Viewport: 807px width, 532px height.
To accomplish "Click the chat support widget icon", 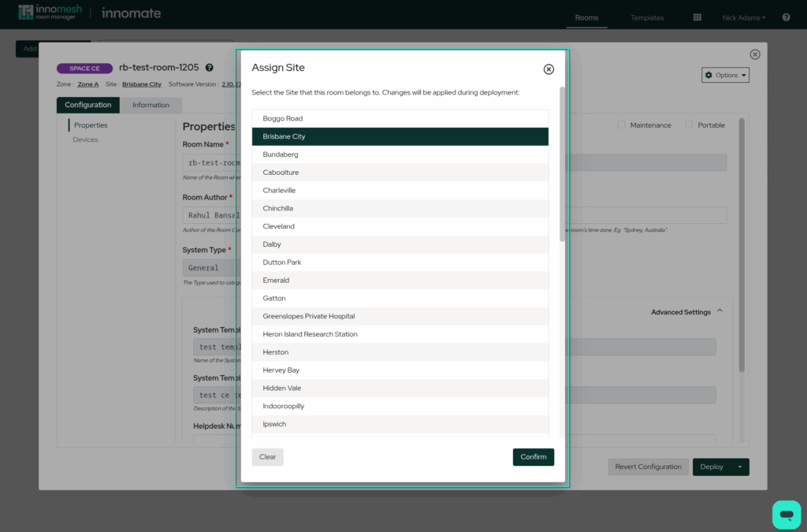I will pos(786,514).
